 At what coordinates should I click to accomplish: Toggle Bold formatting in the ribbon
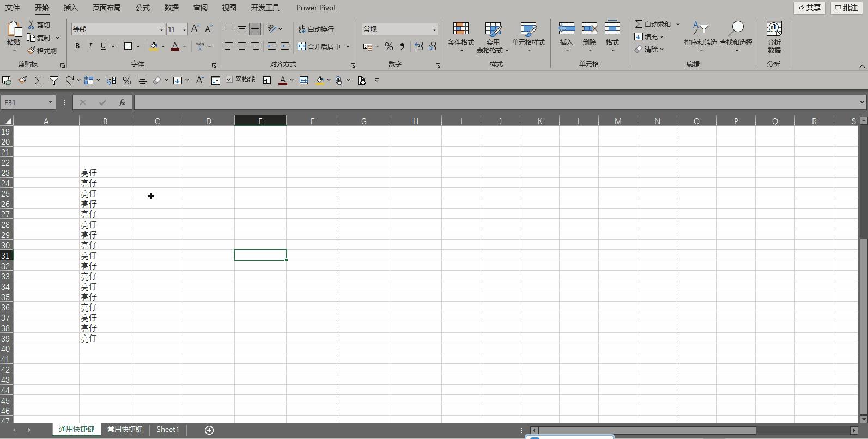pos(77,46)
